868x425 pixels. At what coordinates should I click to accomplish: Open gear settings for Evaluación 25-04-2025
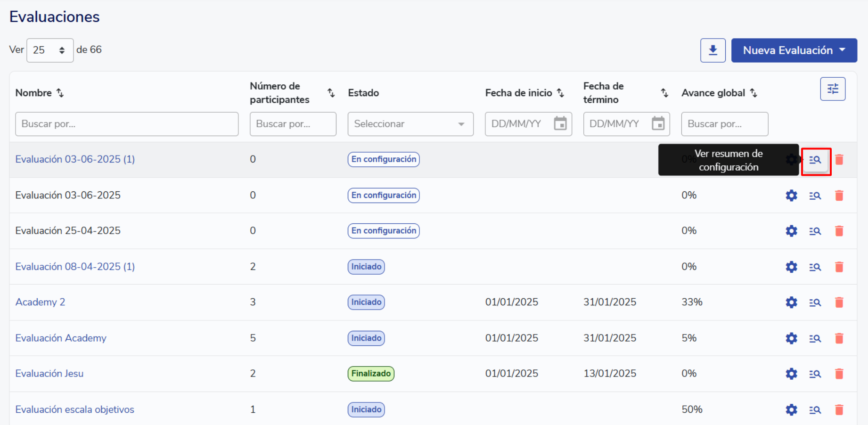791,231
